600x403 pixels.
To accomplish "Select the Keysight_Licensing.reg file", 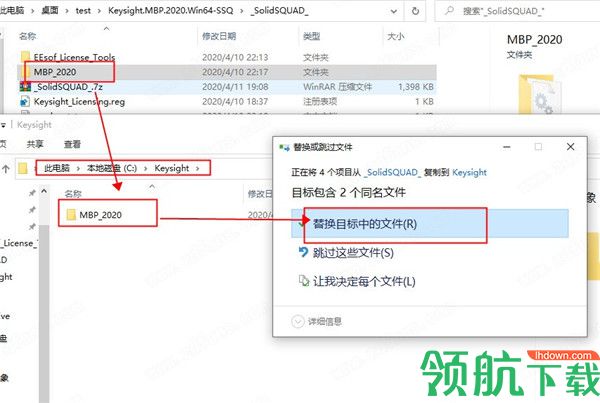I will pos(79,102).
